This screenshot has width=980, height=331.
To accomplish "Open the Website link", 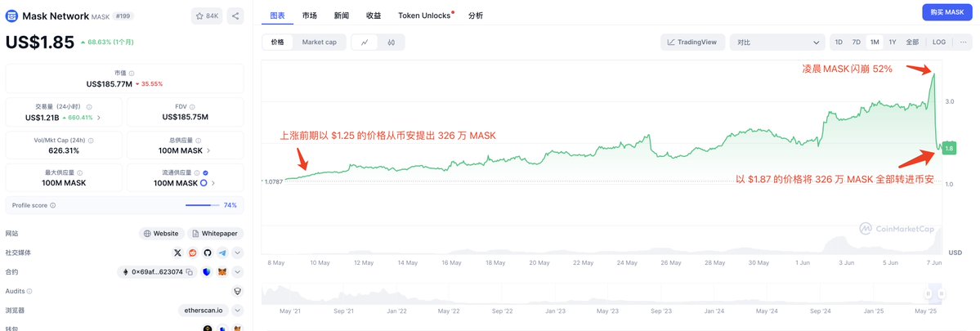I will [x=161, y=234].
